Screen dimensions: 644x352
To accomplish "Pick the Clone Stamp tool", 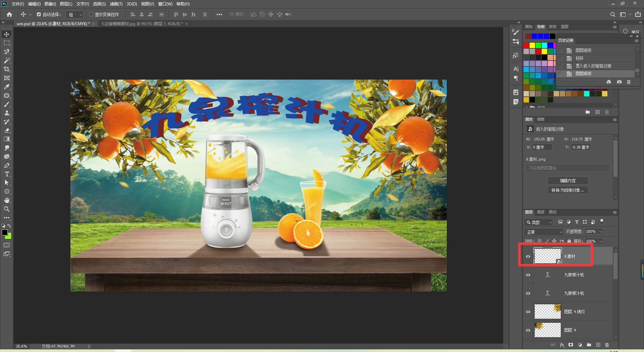I will click(7, 113).
